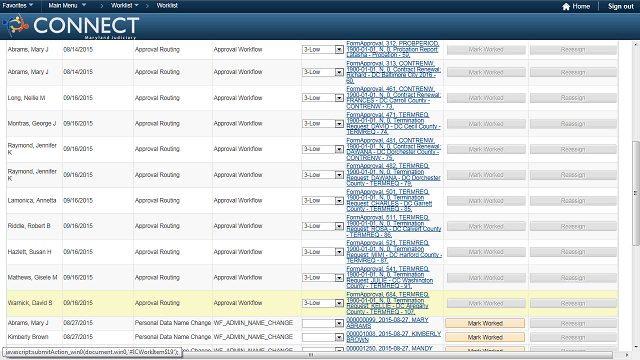
Task: Click Mark Worked in Montras, George J row
Action: pos(486,124)
